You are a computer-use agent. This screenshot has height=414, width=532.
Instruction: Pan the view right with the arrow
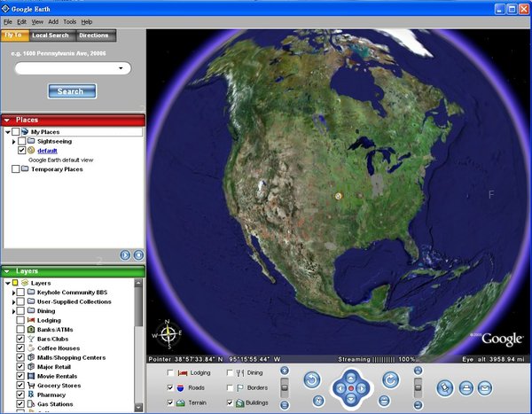[362, 388]
